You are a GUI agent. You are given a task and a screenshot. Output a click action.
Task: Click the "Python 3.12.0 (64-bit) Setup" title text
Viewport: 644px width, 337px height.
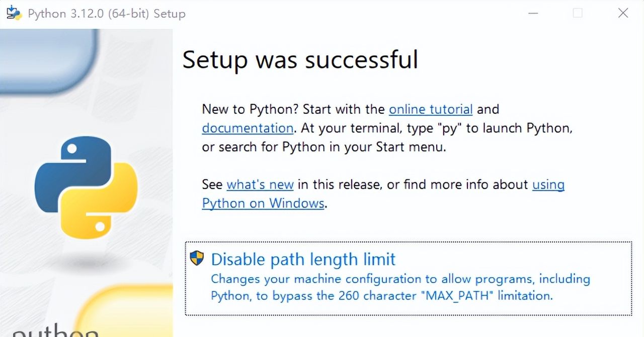tap(107, 14)
